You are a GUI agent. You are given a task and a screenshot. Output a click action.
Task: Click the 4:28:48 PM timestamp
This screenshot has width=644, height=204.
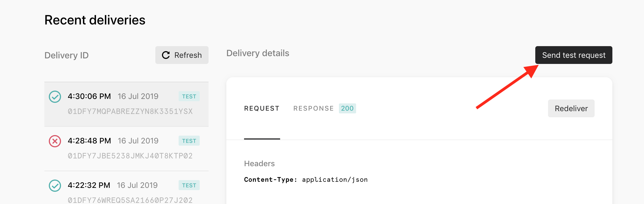(89, 141)
